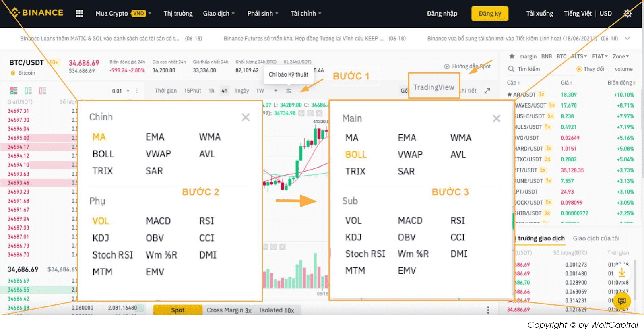This screenshot has width=644, height=333.
Task: Hide MA indicator via eye icon
Action: [301, 113]
